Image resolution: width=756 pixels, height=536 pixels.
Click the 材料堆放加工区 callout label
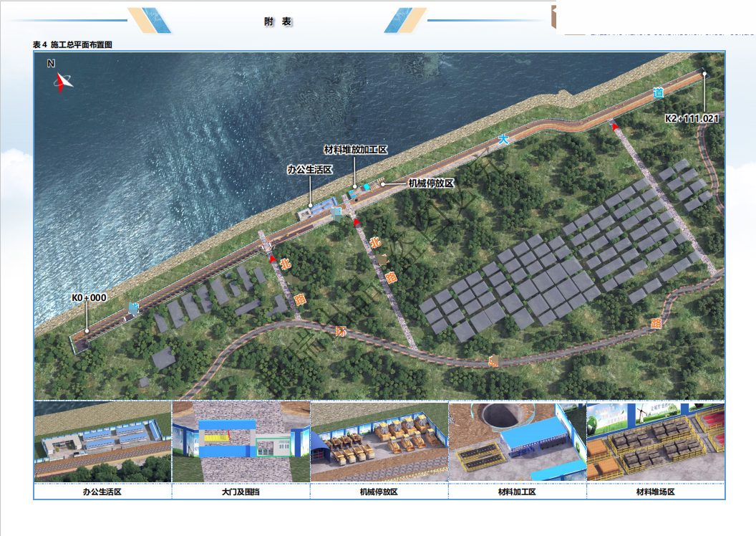[356, 150]
